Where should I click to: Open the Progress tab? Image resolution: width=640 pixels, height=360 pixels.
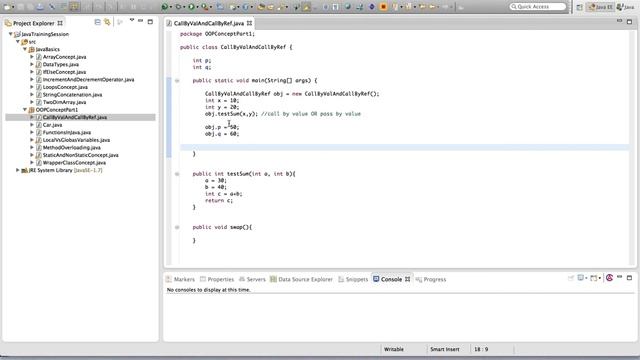(x=431, y=279)
